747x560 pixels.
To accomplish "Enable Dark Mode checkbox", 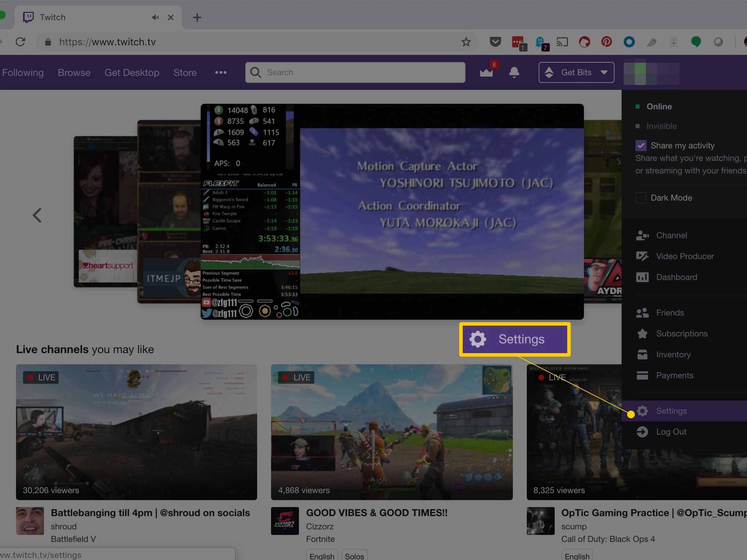I will click(x=641, y=198).
